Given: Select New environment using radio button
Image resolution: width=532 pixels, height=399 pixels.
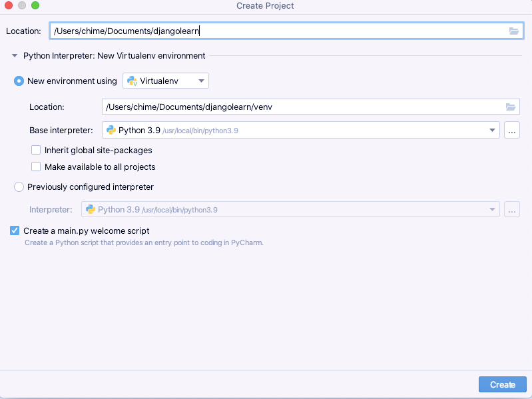Looking at the screenshot, I should tap(19, 81).
